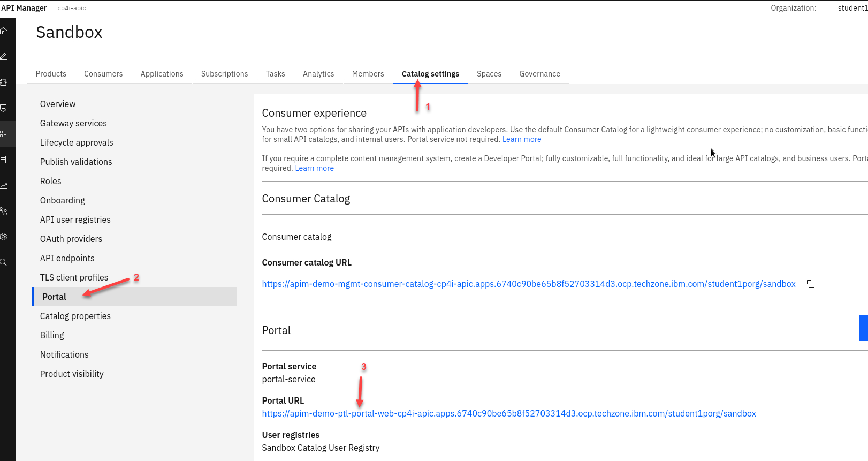Click the Search magnifier icon in sidebar
868x461 pixels.
4,262
